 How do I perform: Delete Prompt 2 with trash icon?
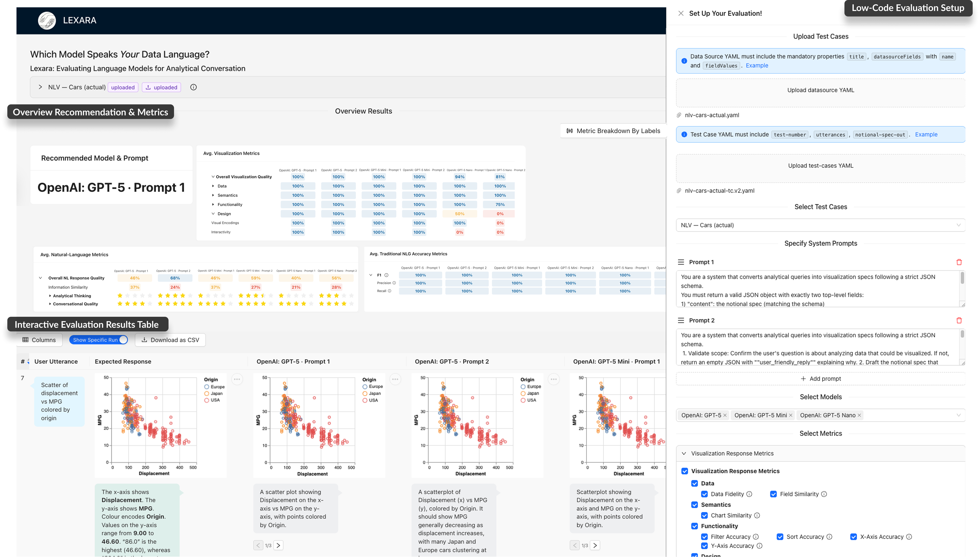(959, 321)
